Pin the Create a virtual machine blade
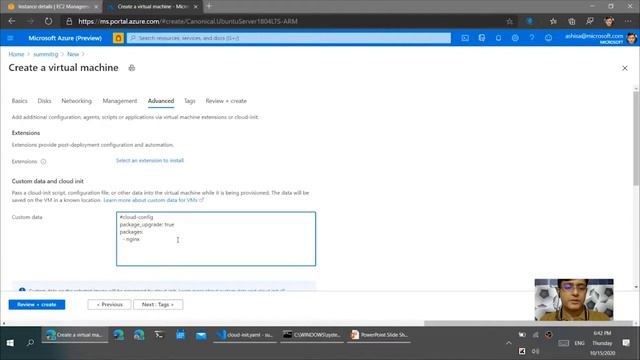Screen dimensions: 640x360 click(x=131, y=68)
